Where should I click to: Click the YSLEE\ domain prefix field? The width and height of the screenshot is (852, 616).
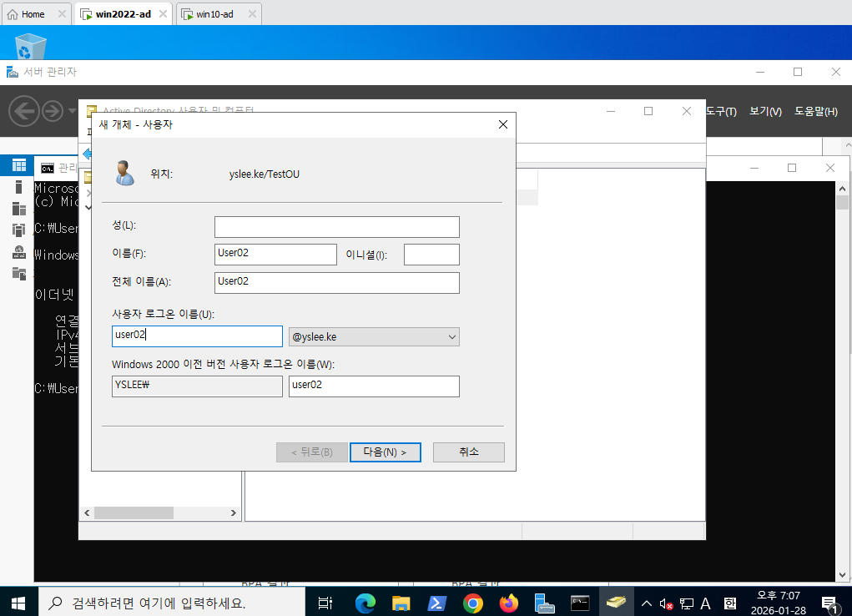click(197, 386)
